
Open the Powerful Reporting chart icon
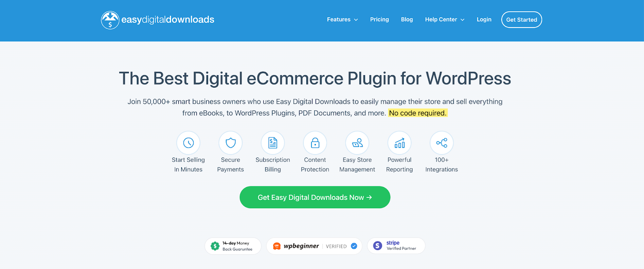point(399,143)
